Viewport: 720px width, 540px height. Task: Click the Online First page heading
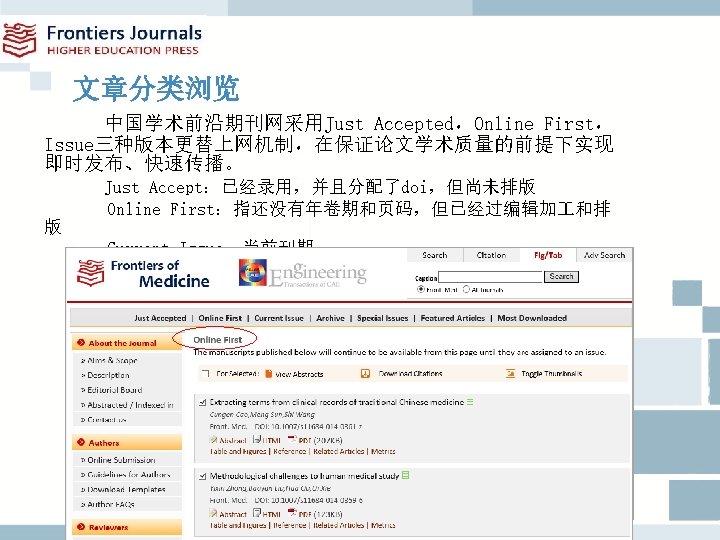point(217,340)
